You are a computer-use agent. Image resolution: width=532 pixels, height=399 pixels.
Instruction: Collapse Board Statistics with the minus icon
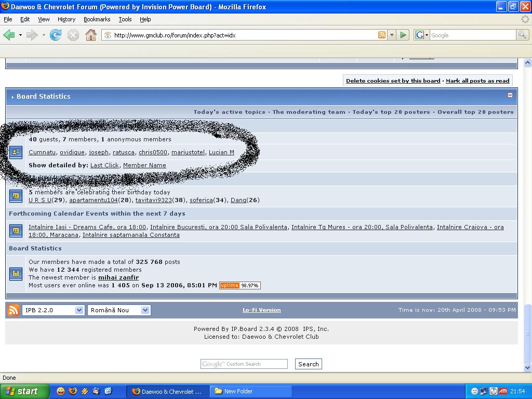510,96
